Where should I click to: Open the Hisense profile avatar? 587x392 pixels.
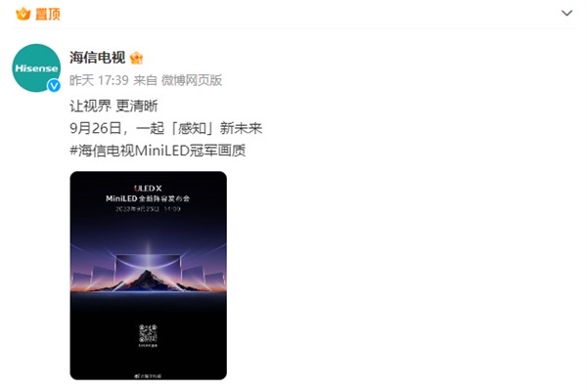(x=36, y=67)
